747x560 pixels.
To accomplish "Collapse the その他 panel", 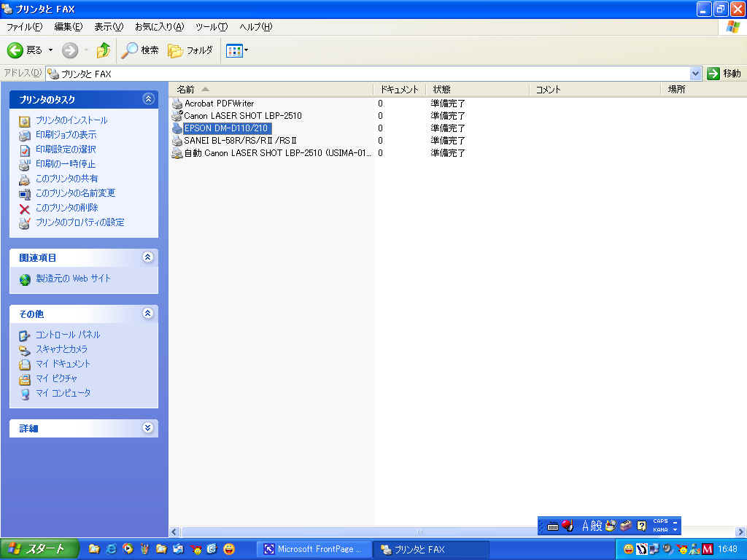I will [x=148, y=314].
